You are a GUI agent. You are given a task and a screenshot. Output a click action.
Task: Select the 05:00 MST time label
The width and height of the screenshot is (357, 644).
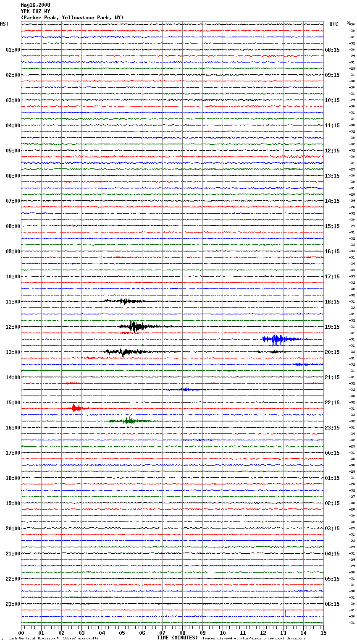click(13, 151)
